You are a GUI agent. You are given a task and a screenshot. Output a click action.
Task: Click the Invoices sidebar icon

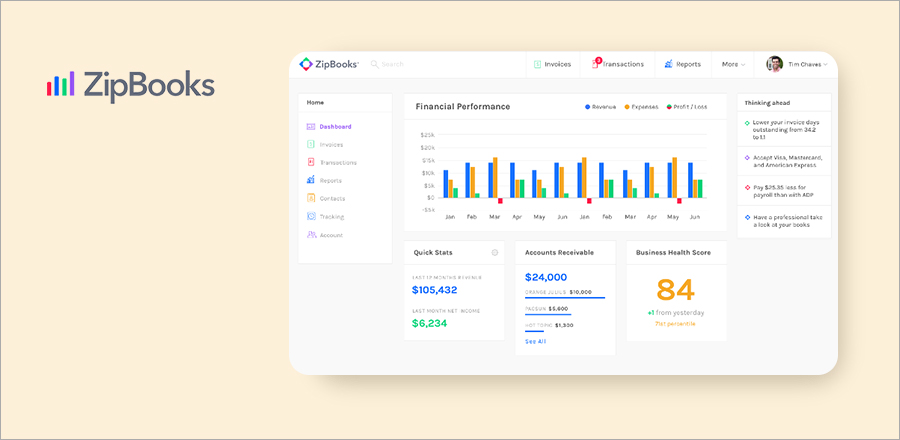tap(311, 145)
